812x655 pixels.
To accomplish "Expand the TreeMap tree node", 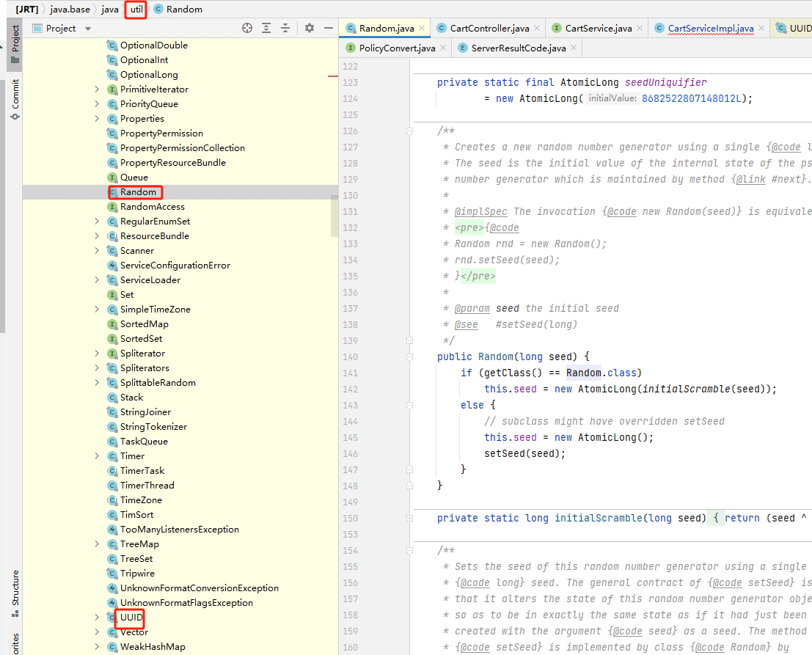I will [97, 544].
